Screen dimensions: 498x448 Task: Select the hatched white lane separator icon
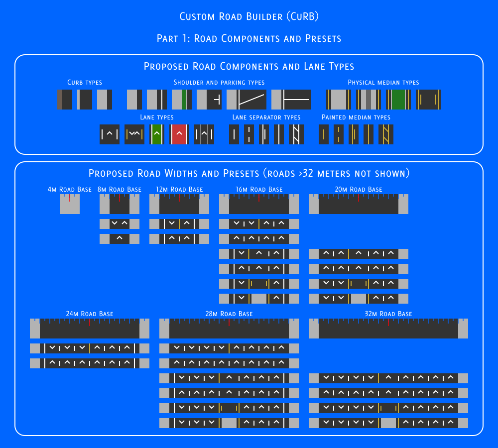296,134
